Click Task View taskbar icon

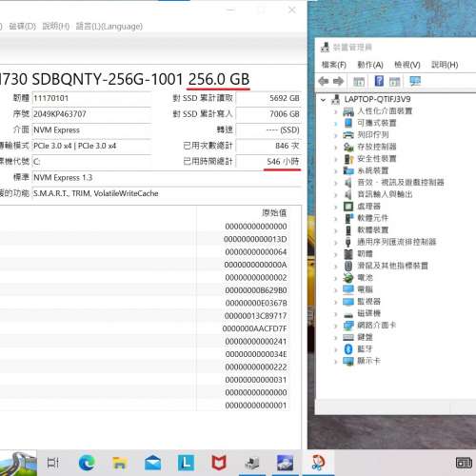tap(52, 463)
